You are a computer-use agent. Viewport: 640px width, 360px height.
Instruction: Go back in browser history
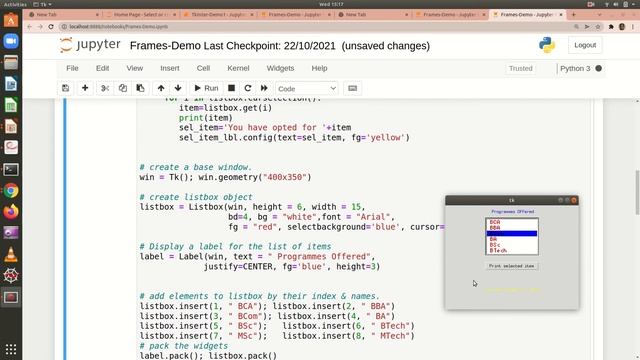click(x=29, y=27)
